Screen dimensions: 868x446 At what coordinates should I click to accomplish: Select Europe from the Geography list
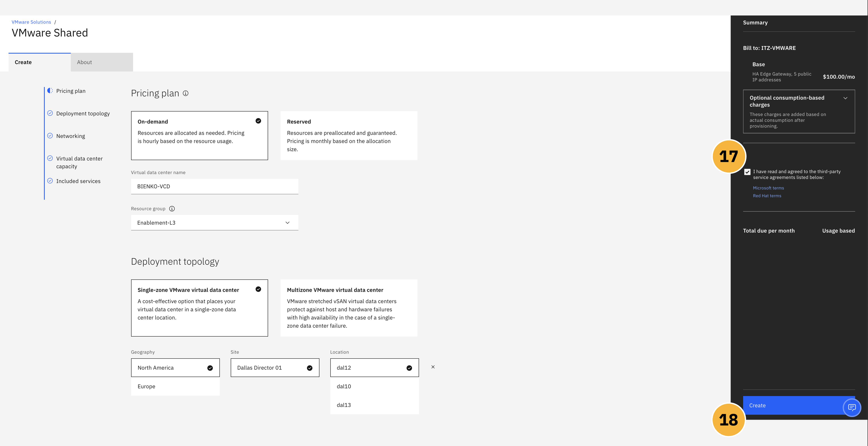click(146, 386)
